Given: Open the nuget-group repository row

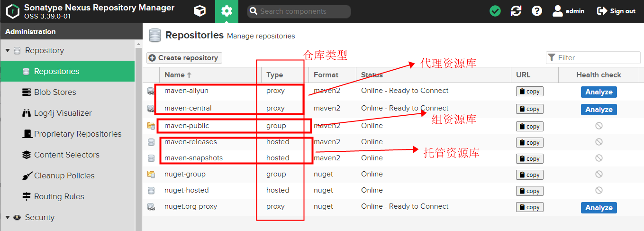Looking at the screenshot, I should pyautogui.click(x=393, y=174).
